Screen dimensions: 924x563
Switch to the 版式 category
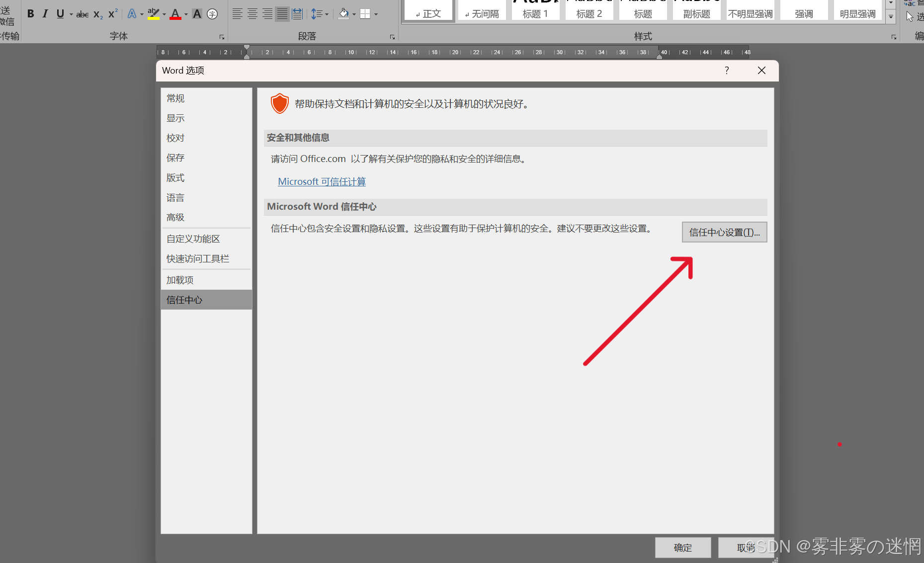[x=206, y=178]
